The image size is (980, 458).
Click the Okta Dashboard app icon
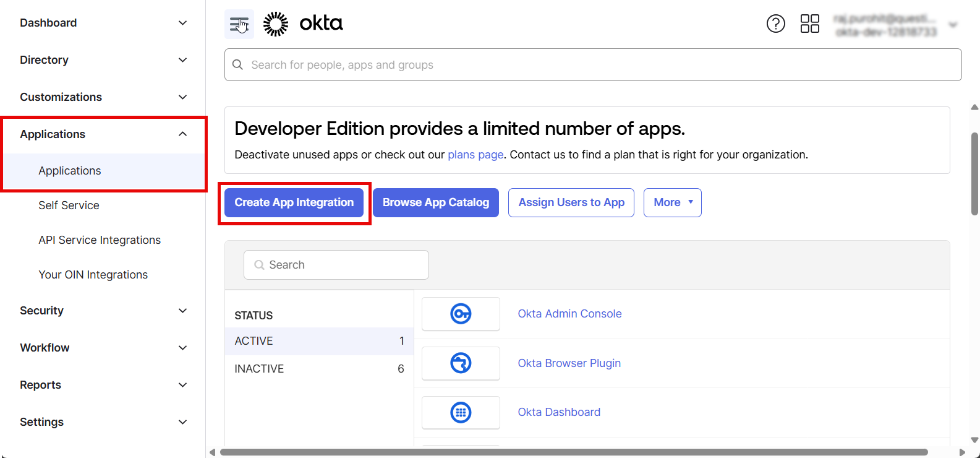tap(461, 412)
